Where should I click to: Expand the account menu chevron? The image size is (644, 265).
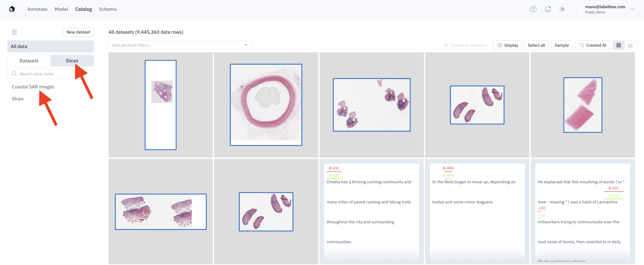tap(632, 9)
